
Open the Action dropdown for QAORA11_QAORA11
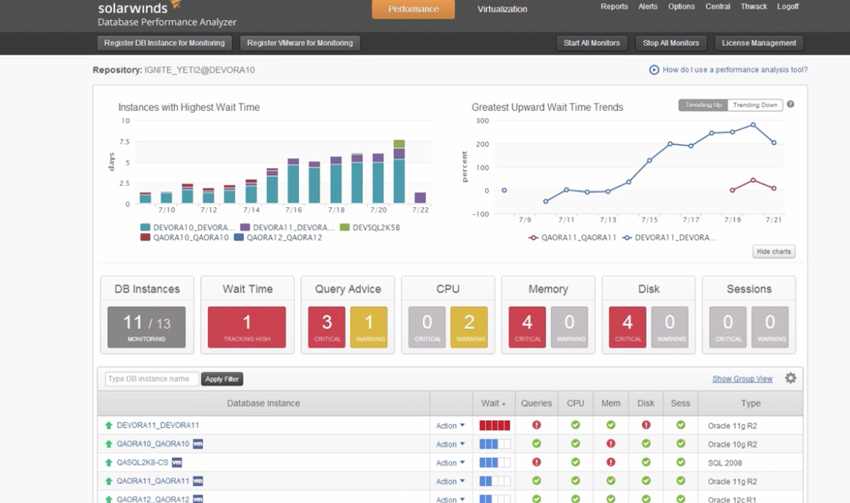(x=450, y=481)
